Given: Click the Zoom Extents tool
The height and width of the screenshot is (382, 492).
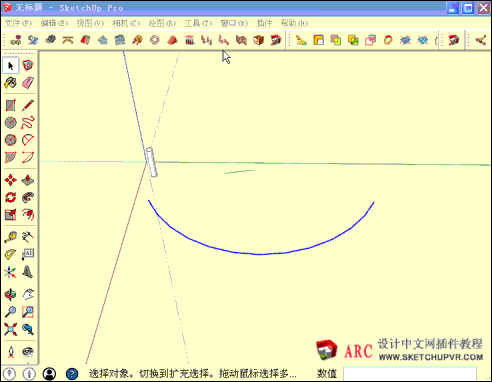Looking at the screenshot, I should point(11,329).
